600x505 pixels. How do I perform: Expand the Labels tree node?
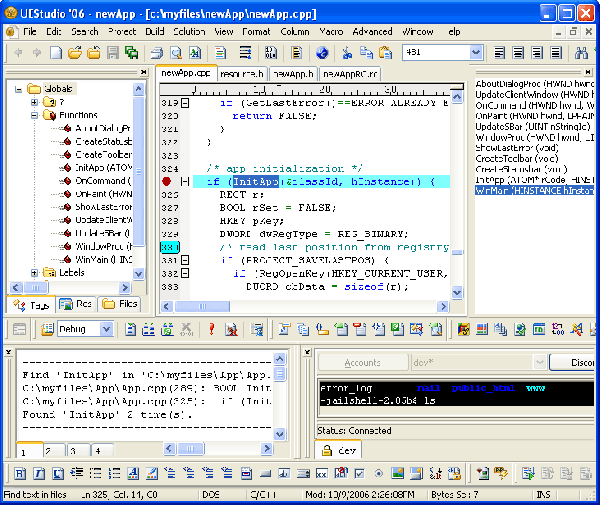35,272
